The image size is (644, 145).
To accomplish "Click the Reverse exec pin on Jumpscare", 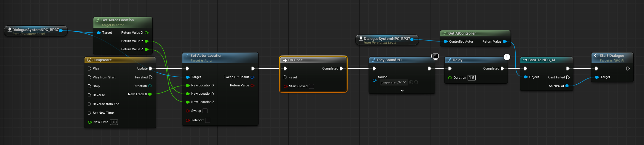I will coord(90,95).
